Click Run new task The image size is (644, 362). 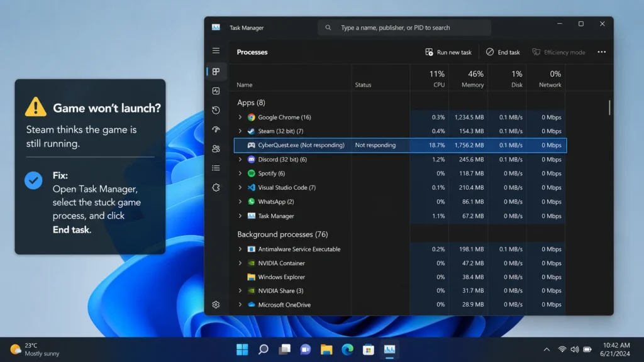448,52
